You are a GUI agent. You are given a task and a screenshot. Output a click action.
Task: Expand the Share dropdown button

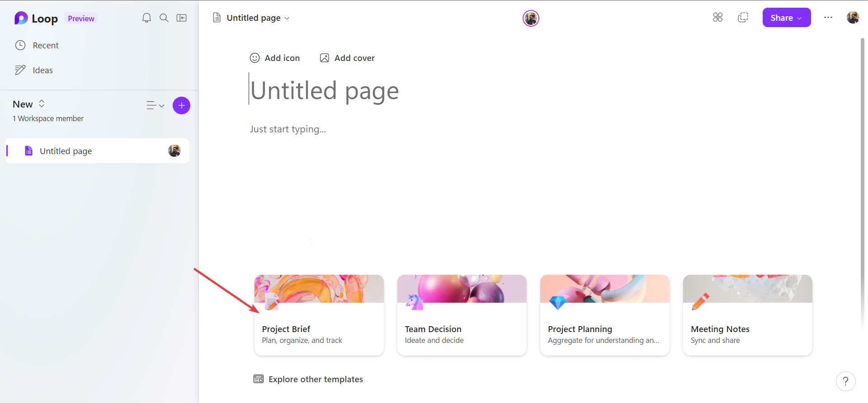(787, 18)
